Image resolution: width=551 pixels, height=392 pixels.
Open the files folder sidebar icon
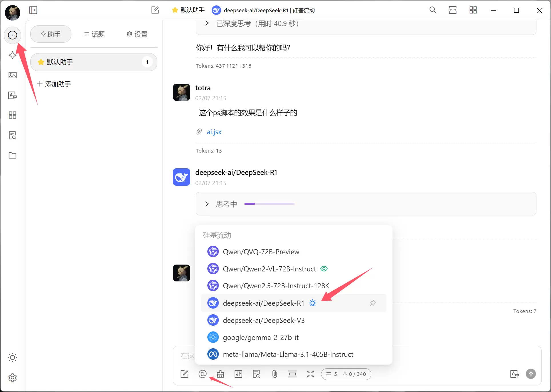[12, 155]
